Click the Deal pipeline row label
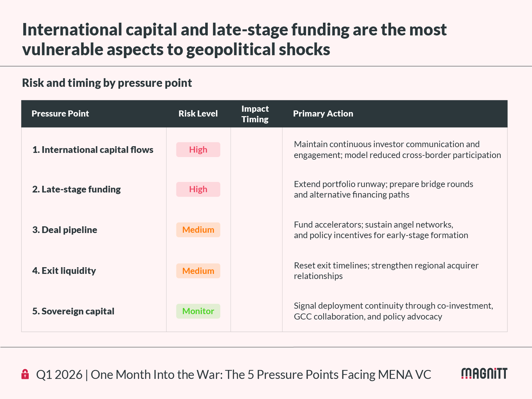This screenshot has height=399, width=532. tap(65, 230)
